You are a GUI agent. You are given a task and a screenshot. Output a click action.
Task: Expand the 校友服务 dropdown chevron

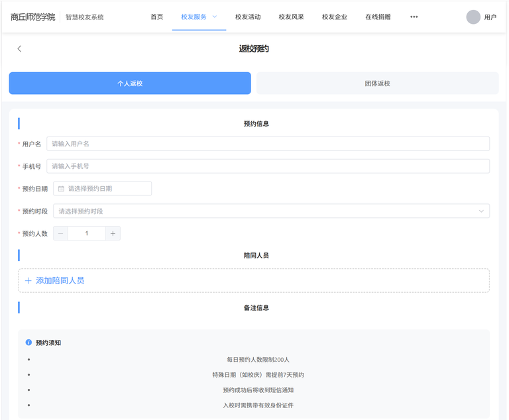(215, 17)
